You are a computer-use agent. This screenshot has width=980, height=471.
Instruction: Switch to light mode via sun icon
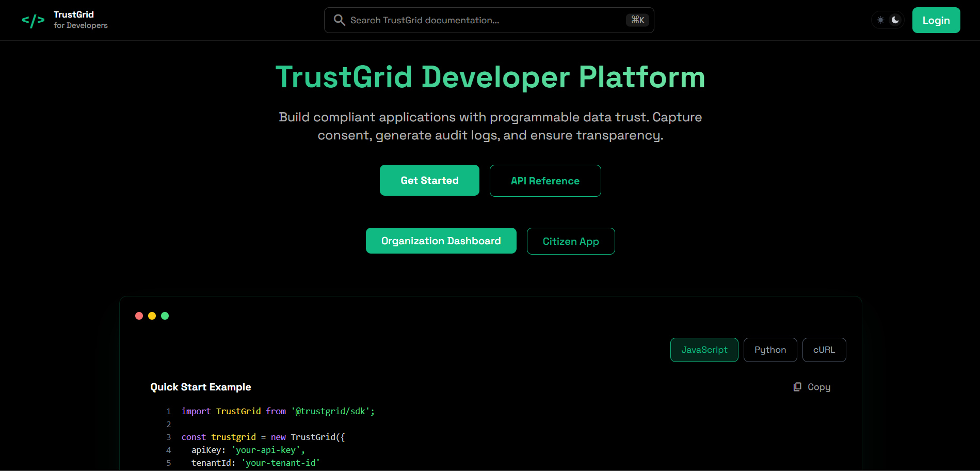(880, 20)
